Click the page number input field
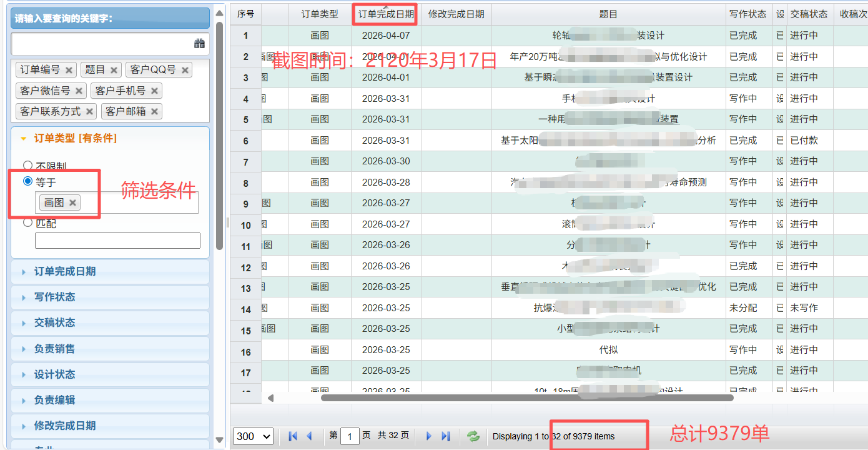The width and height of the screenshot is (868, 450). (350, 436)
